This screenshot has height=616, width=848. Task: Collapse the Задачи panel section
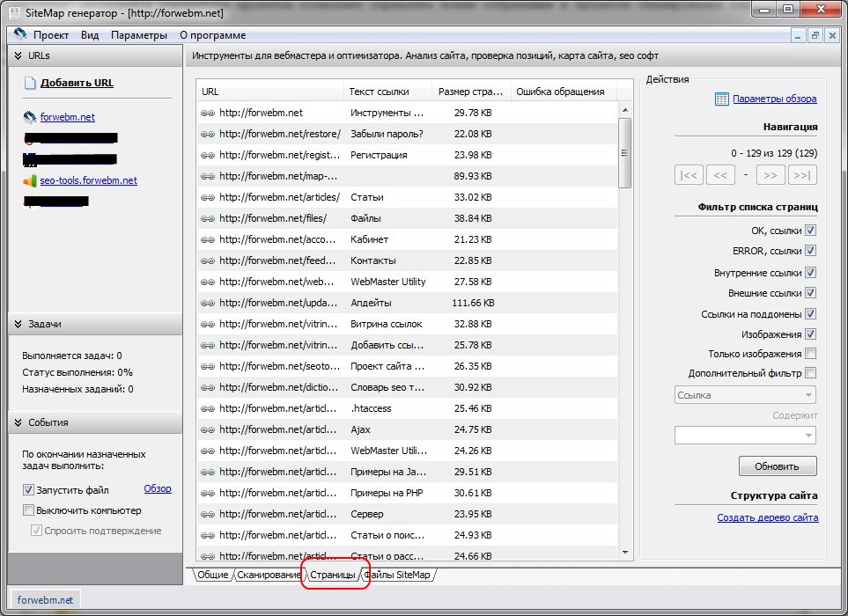17,324
